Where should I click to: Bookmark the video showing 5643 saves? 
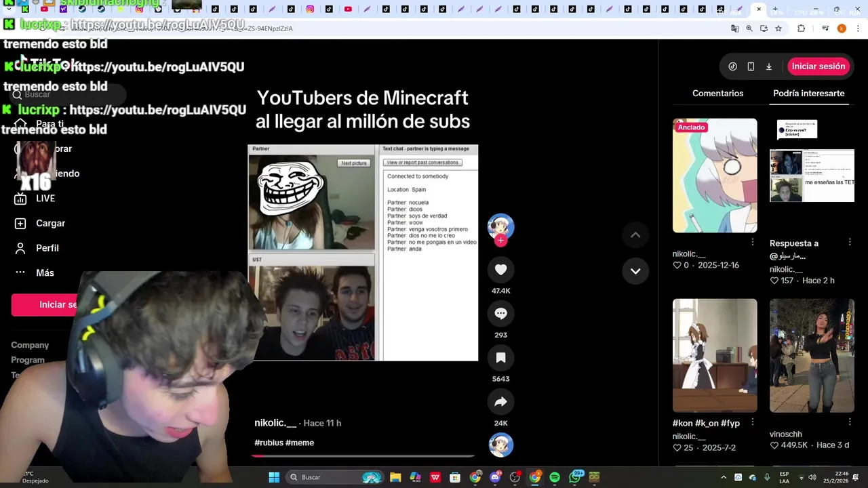(500, 358)
